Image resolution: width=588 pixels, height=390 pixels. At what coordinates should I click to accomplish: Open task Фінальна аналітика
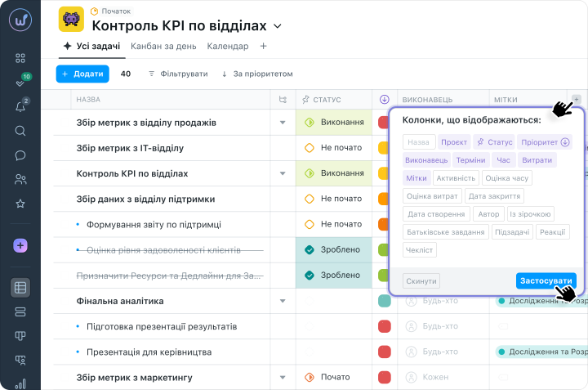pyautogui.click(x=120, y=301)
